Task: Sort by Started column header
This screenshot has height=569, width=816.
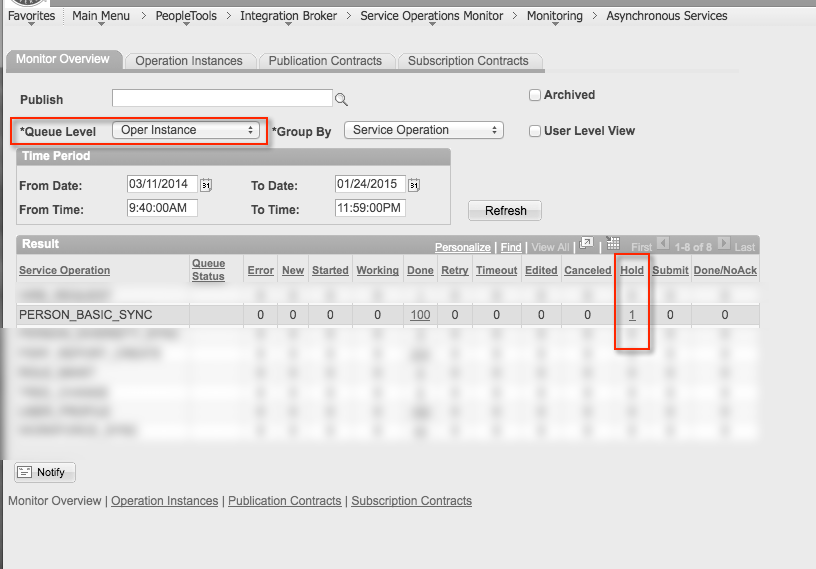Action: (x=330, y=270)
